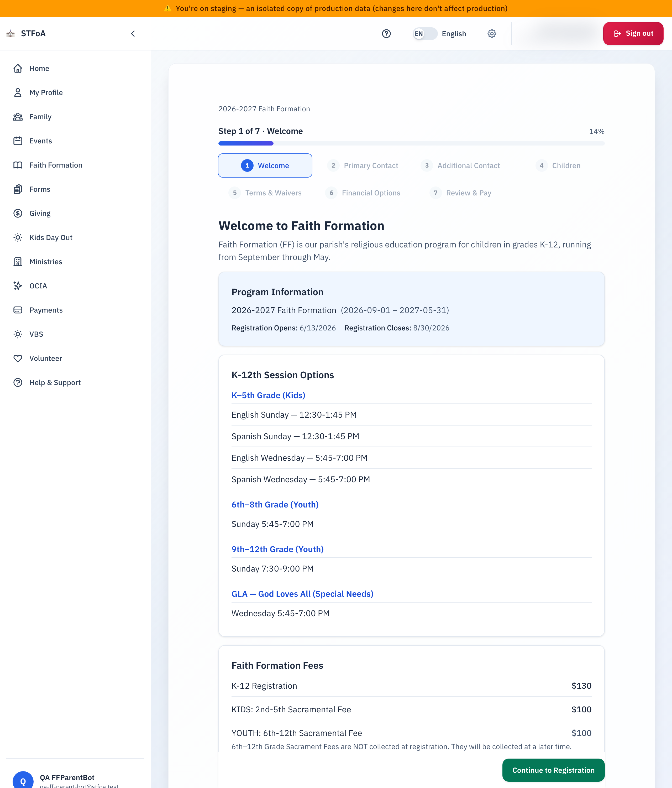Click GLA — God Loves All heading
The width and height of the screenshot is (672, 788).
[x=303, y=594]
